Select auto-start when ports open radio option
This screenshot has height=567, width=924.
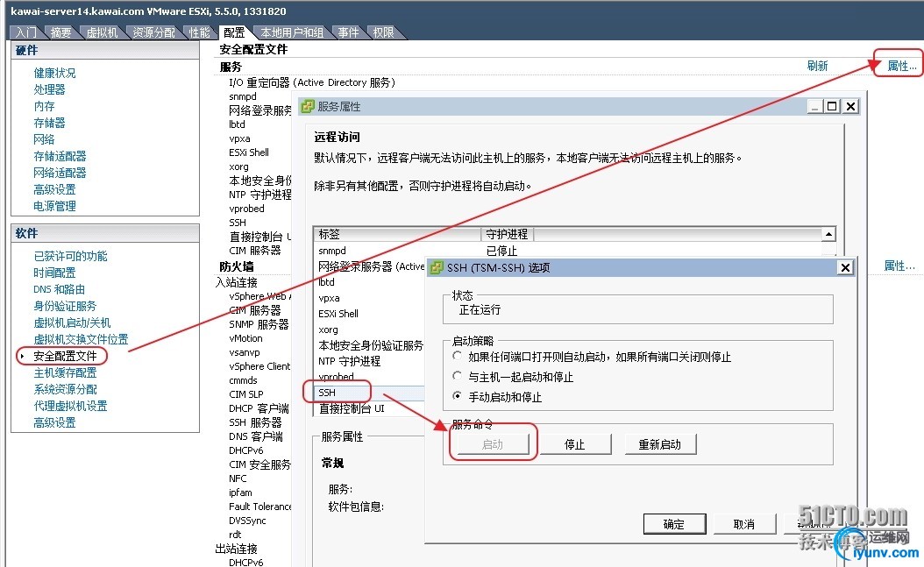[x=457, y=356]
